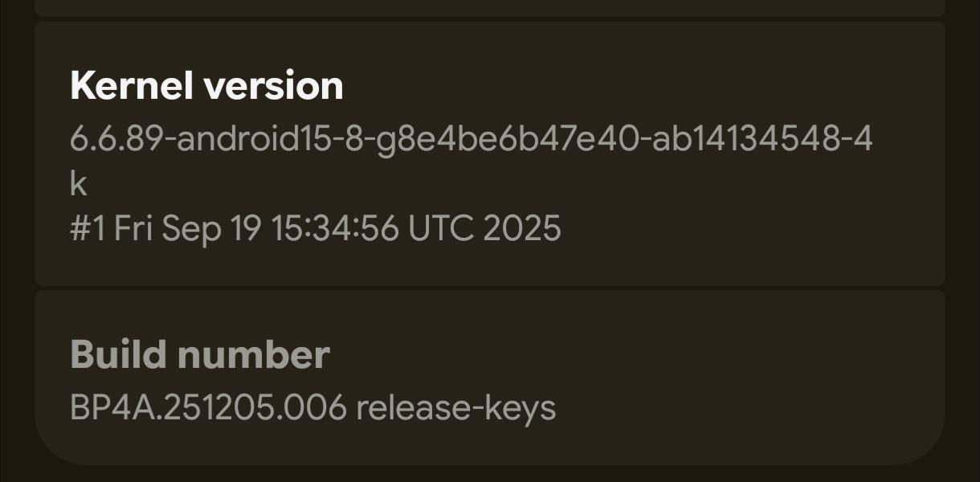Screen dimensions: 980x482
Task: Tap the '#1 Fri Sep 19' text
Action: 165,228
